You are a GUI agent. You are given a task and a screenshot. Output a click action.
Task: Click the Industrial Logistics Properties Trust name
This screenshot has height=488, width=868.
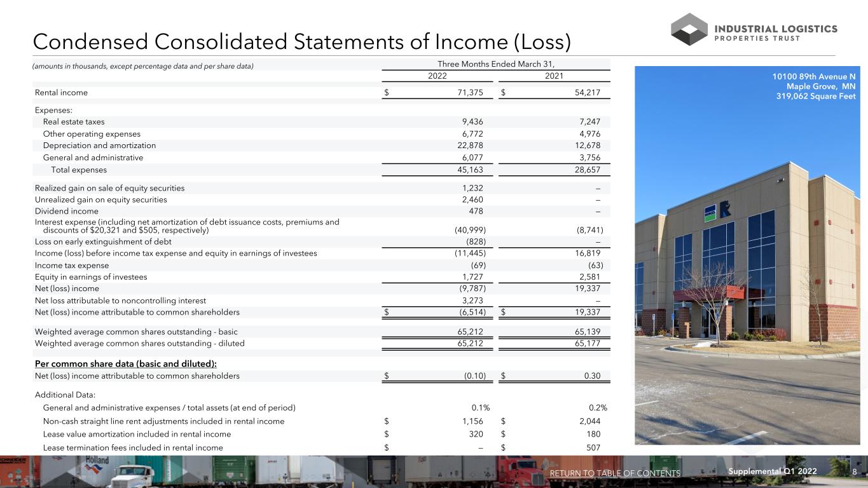pyautogui.click(x=776, y=33)
